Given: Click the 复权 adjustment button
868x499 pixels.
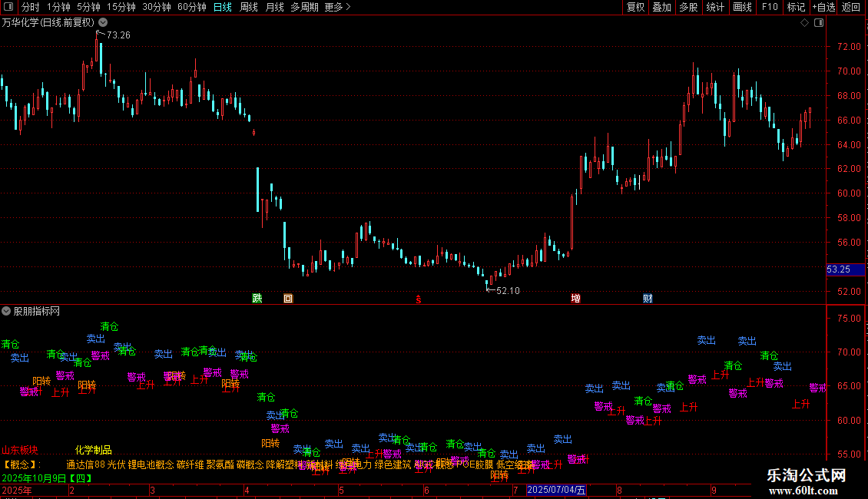Looking at the screenshot, I should click(x=635, y=7).
